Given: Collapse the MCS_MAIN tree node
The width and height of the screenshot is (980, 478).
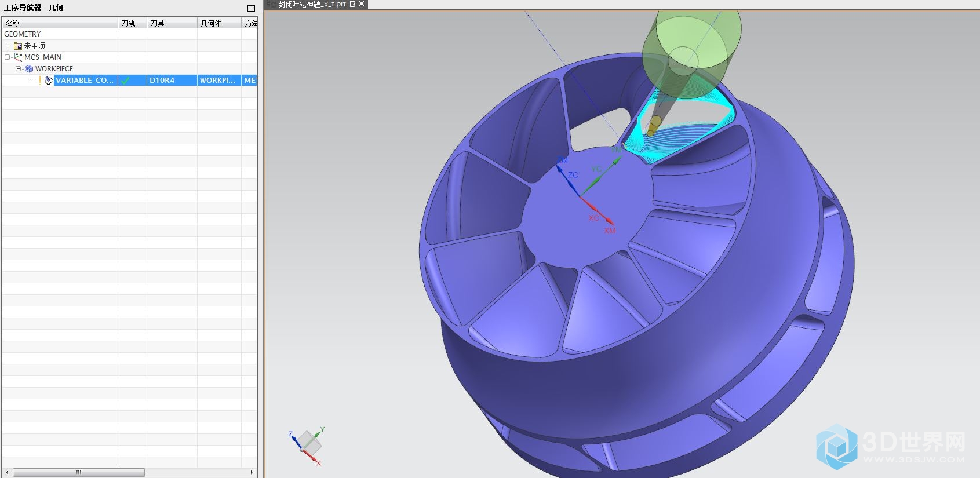Looking at the screenshot, I should [7, 57].
